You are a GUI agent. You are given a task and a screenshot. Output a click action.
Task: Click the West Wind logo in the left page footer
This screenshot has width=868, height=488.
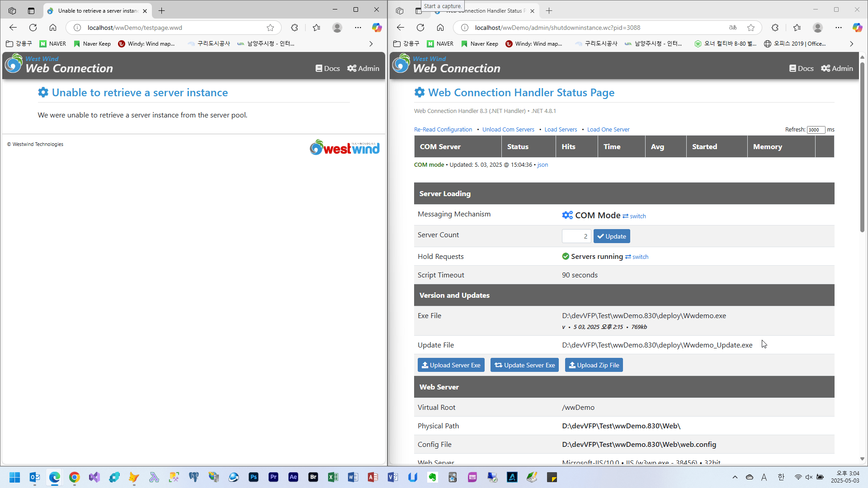344,147
